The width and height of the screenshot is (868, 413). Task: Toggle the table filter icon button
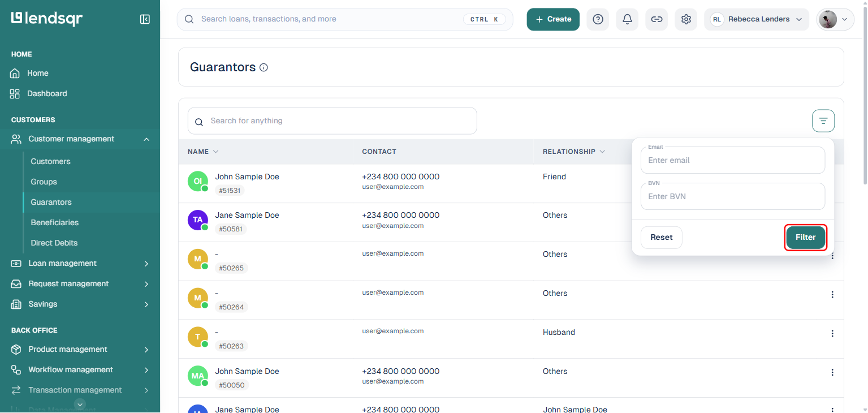[823, 121]
